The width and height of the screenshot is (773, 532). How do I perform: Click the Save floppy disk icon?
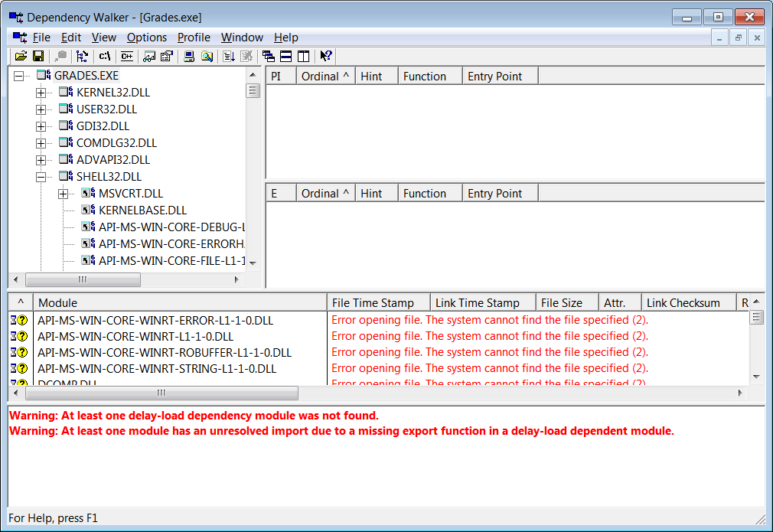pos(38,56)
